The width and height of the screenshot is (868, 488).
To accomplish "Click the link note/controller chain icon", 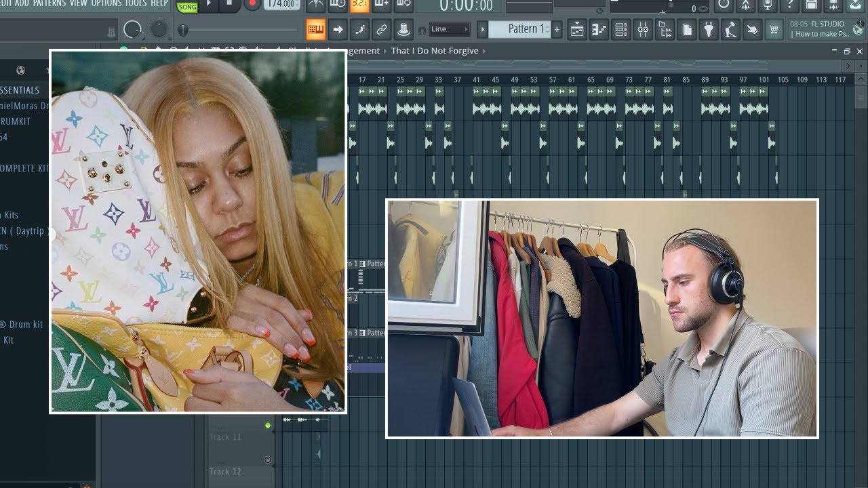I will coord(382,29).
